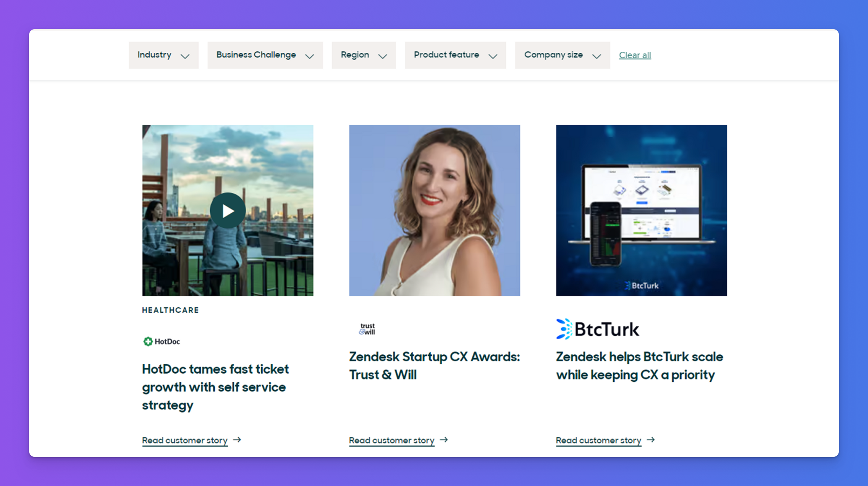Click the BtcTurk logo below the image
Viewport: 868px width, 486px height.
pyautogui.click(x=598, y=329)
